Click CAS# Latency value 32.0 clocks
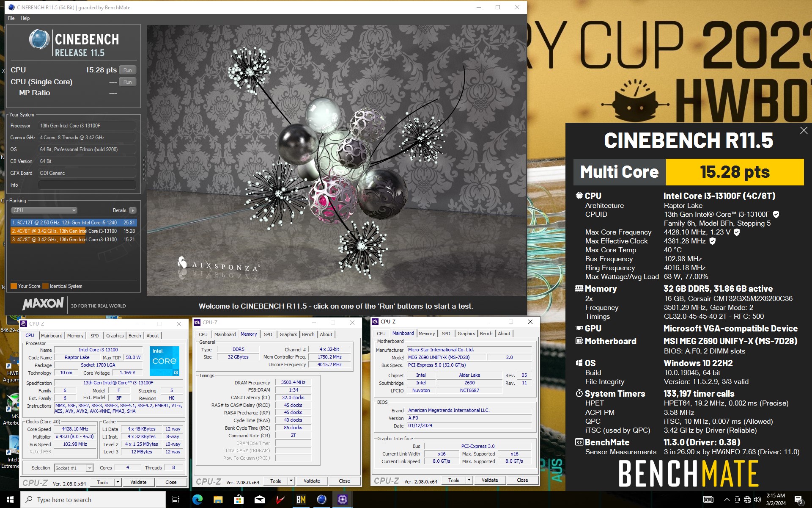 pos(293,398)
